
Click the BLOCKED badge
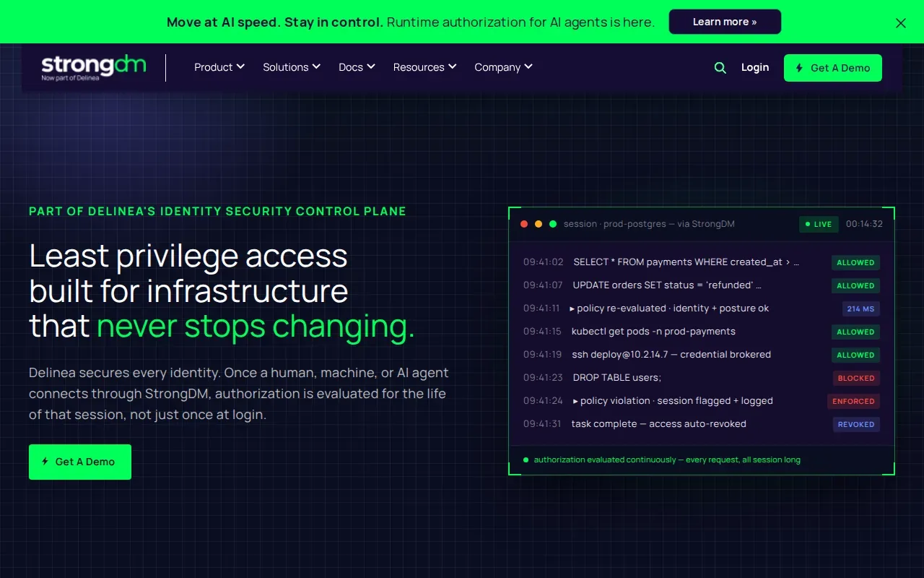coord(856,378)
